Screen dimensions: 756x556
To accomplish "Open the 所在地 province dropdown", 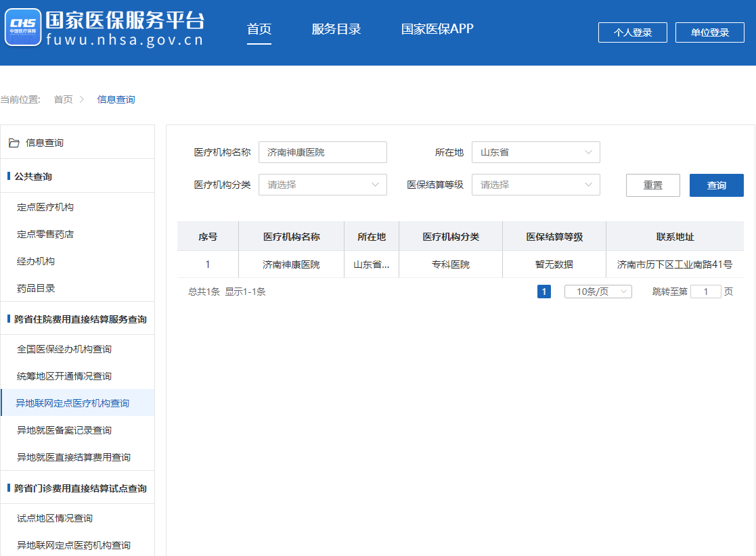I will pos(535,152).
